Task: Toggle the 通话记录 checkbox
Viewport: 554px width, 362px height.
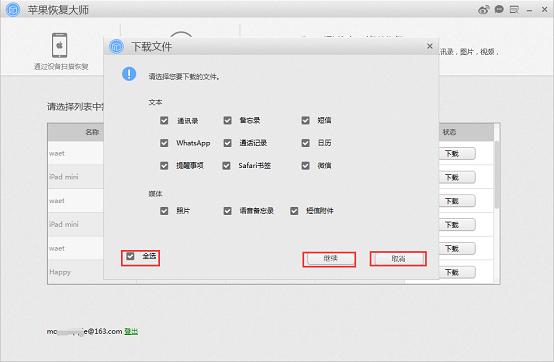Action: [x=228, y=143]
